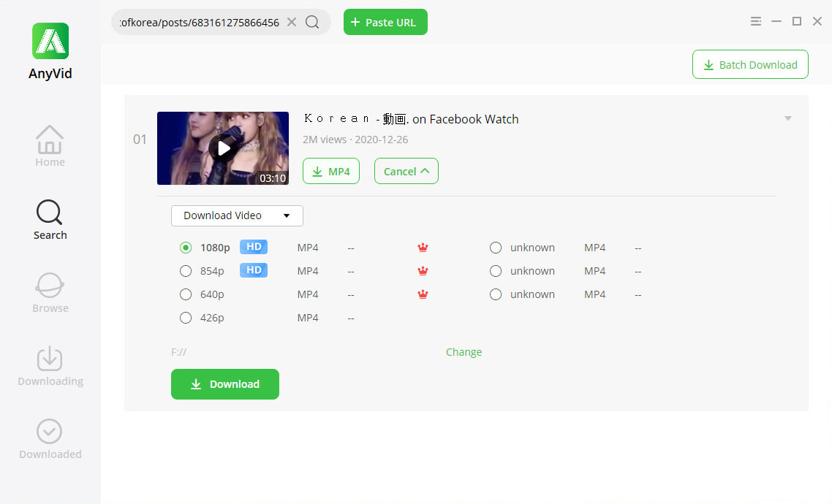
Task: Open the Downloading list
Action: (x=50, y=365)
